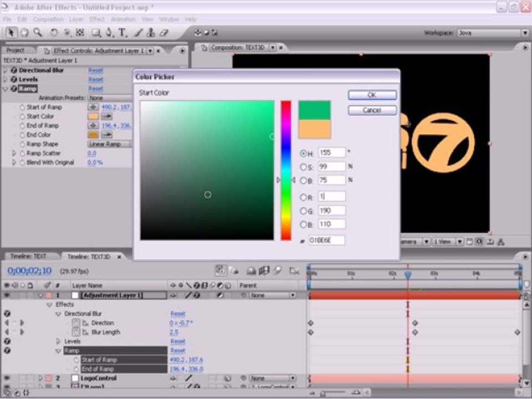Select the H hue radio button
Image resolution: width=532 pixels, height=399 pixels.
pyautogui.click(x=303, y=154)
